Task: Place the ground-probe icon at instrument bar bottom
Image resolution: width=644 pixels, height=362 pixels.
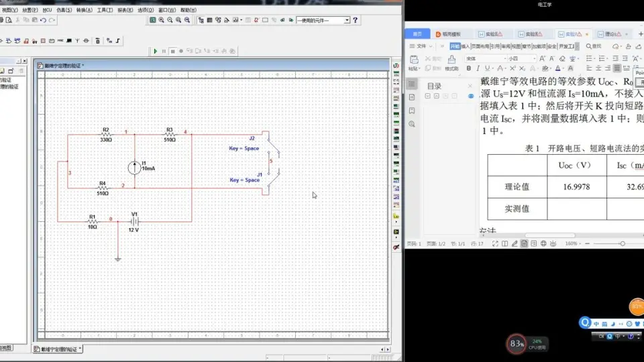Action: click(396, 247)
